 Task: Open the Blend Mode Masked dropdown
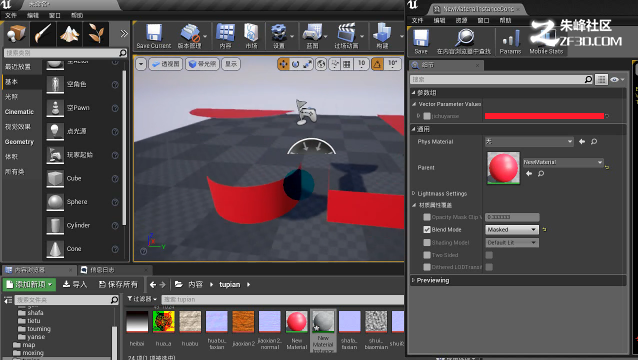(512, 230)
